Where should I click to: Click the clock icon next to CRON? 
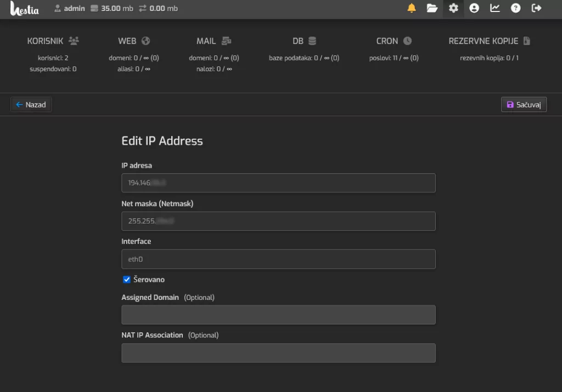point(407,41)
